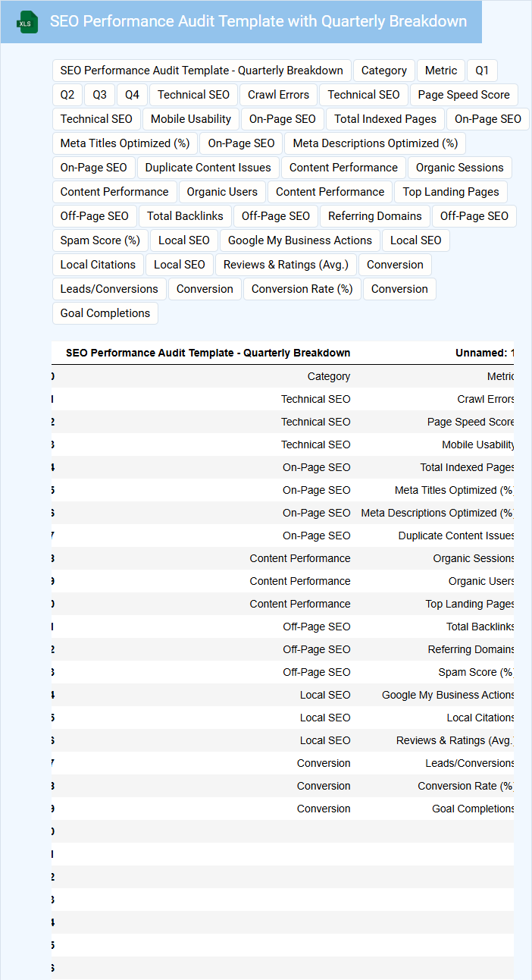Click the Google My Business Actions tag
This screenshot has height=980, width=532.
pos(299,240)
